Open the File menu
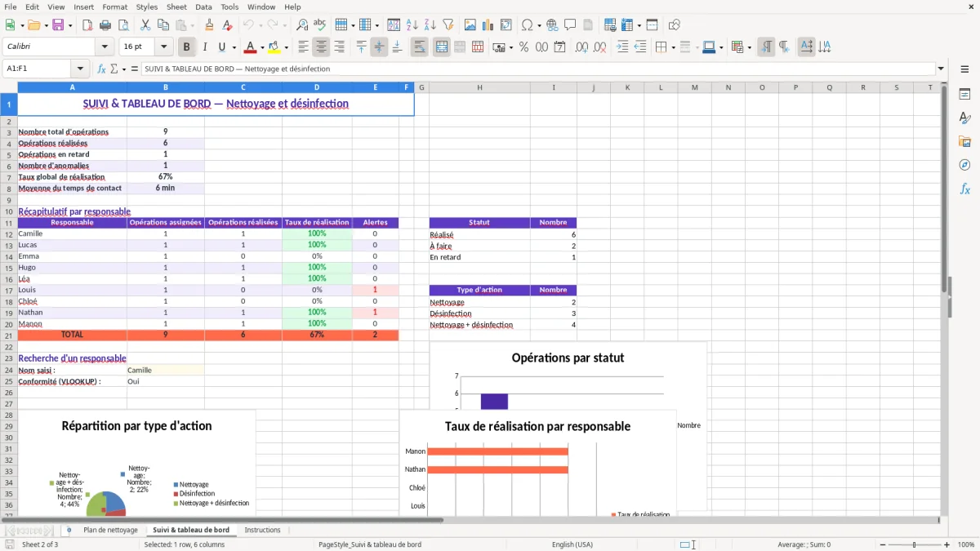The height and width of the screenshot is (551, 980). [x=11, y=7]
